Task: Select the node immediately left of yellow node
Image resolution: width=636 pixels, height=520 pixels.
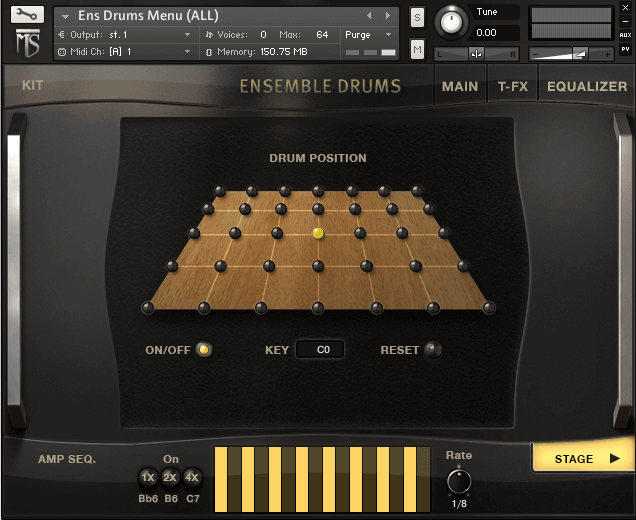Action: click(x=277, y=233)
